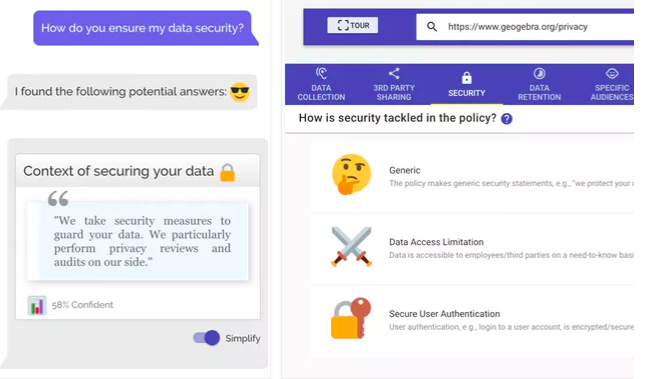
Task: Open the Data Collection tab
Action: coord(321,84)
